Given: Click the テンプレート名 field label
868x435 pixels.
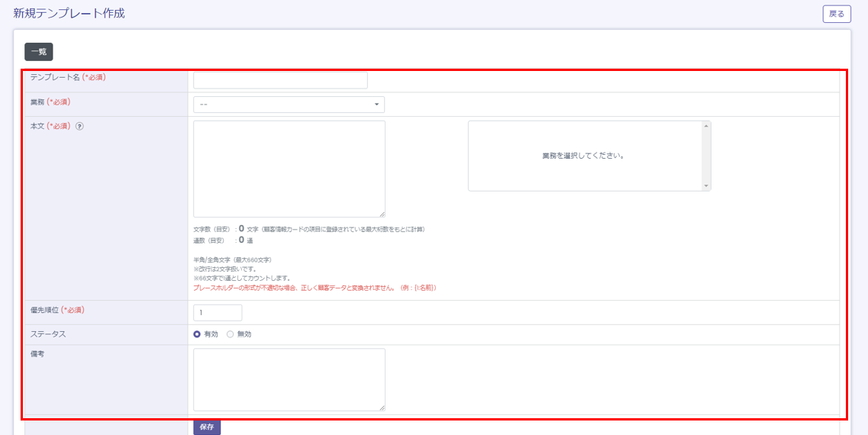Looking at the screenshot, I should click(55, 77).
